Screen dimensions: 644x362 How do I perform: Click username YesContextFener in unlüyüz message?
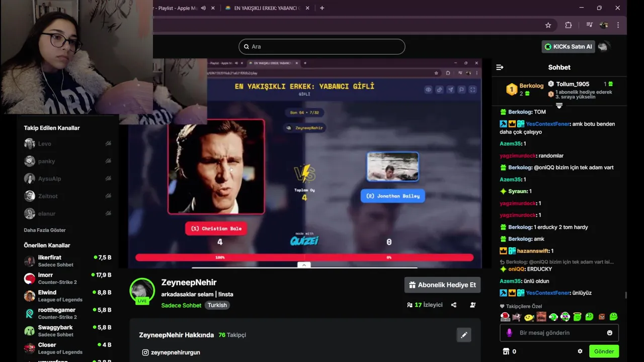[x=548, y=293]
